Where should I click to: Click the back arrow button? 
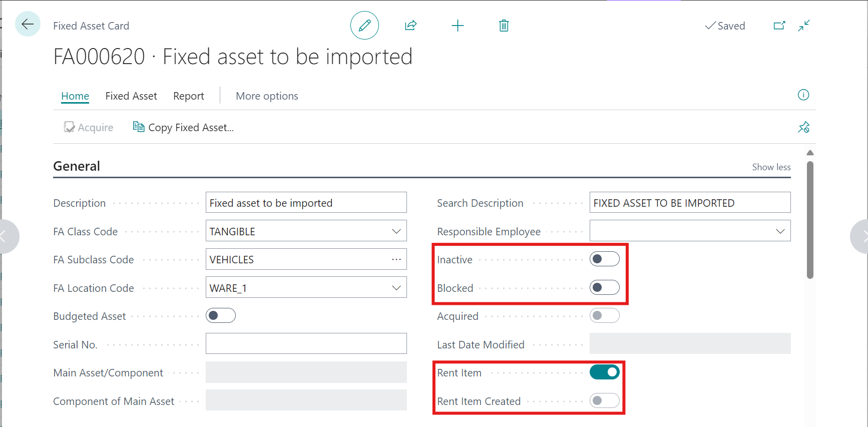pyautogui.click(x=28, y=24)
